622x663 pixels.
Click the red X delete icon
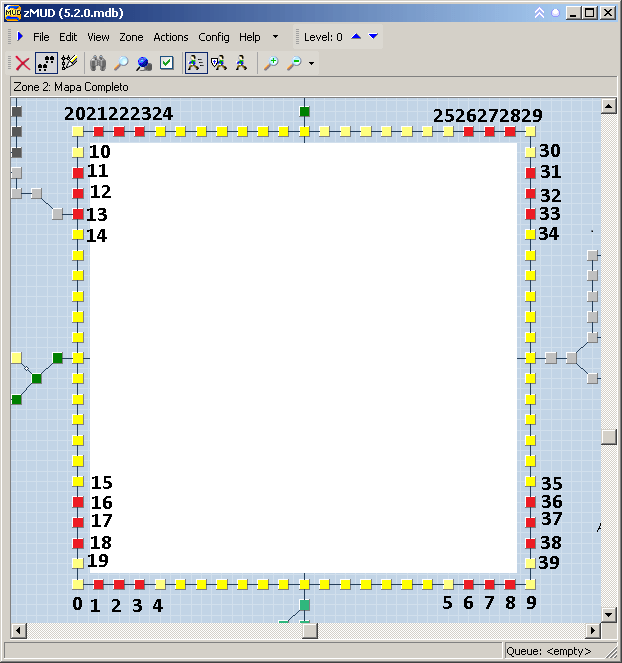(x=22, y=63)
